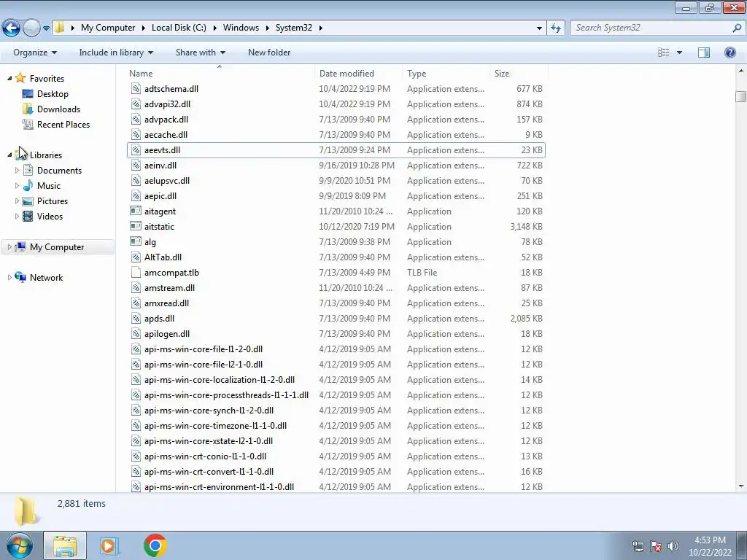Expand the My Computer tree arrow
This screenshot has width=747, height=560.
coord(9,246)
